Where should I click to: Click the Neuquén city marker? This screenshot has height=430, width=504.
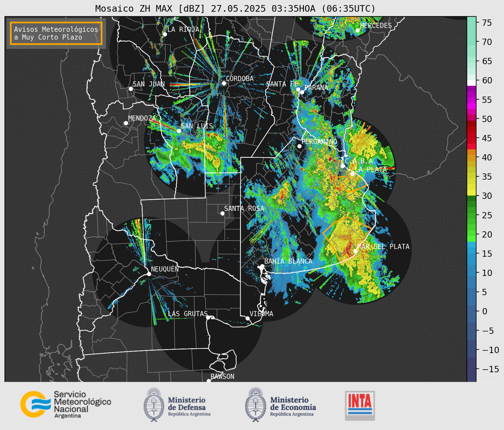[149, 274]
